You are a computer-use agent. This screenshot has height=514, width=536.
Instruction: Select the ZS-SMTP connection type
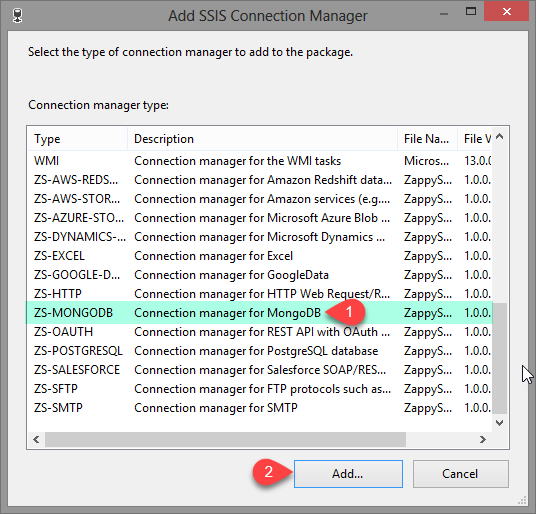click(x=259, y=408)
